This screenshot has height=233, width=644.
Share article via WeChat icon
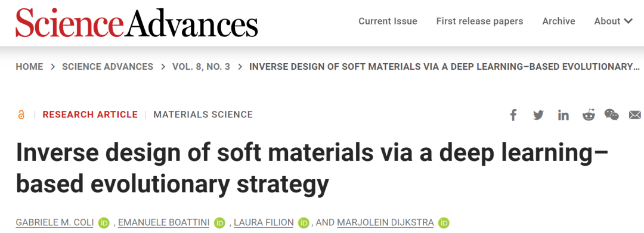point(612,115)
